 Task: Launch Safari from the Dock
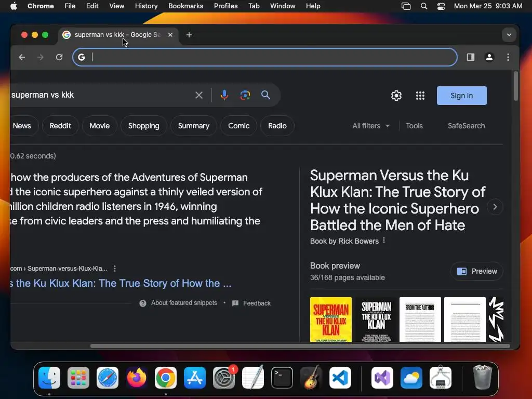[x=108, y=378]
